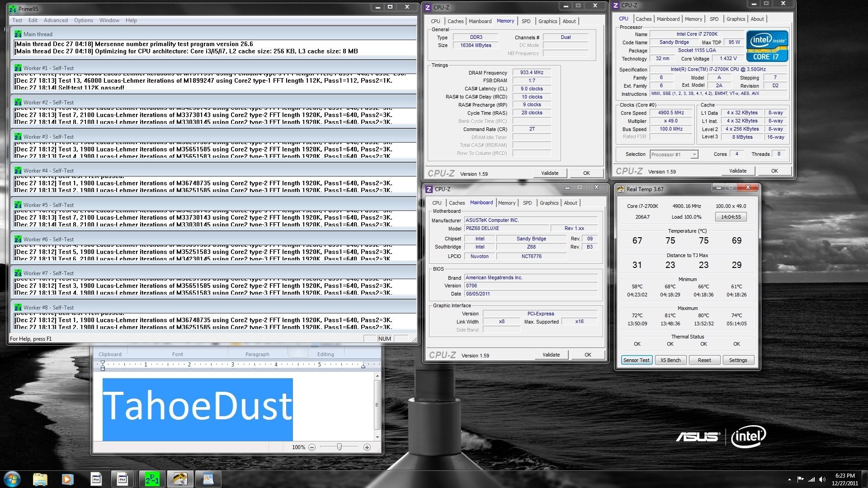Open Real Temp Settings

tap(738, 360)
